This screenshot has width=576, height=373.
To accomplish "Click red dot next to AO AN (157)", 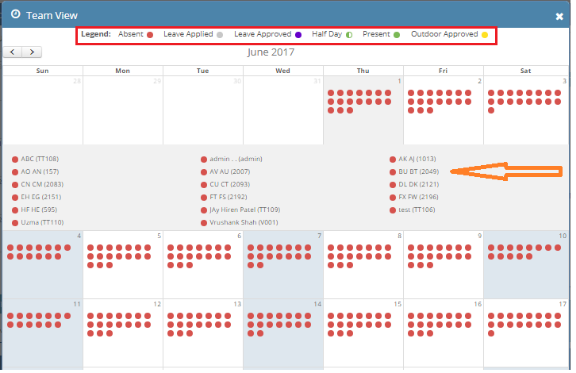I will 15,172.
